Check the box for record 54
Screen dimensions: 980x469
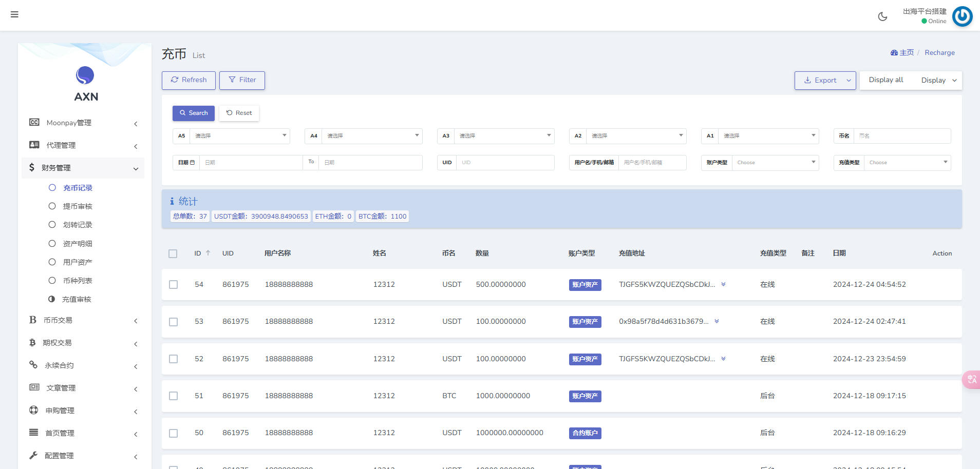coord(174,285)
